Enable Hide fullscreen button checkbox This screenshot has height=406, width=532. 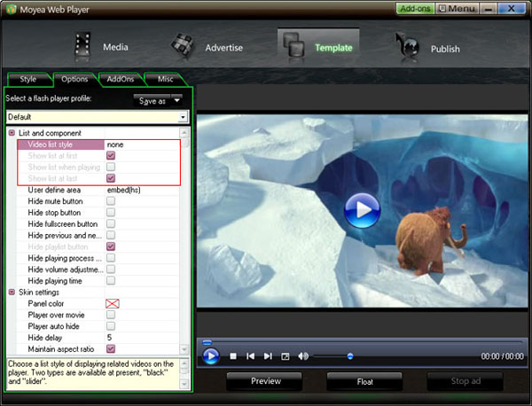point(111,224)
